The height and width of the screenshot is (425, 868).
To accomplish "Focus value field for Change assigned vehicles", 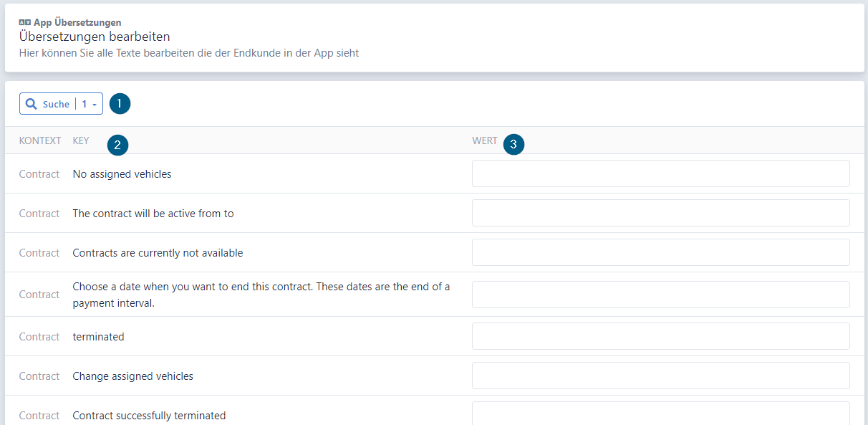I will [660, 376].
